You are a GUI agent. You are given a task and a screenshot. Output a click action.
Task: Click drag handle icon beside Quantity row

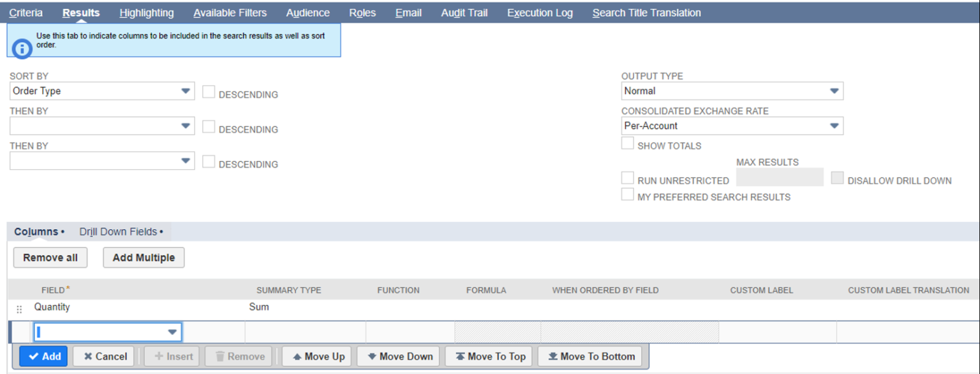pyautogui.click(x=19, y=309)
